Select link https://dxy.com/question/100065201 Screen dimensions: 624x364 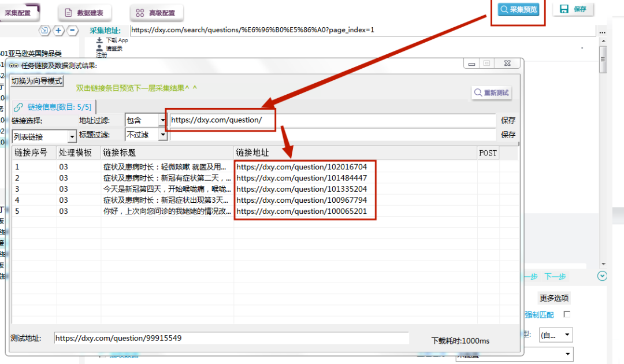(302, 211)
